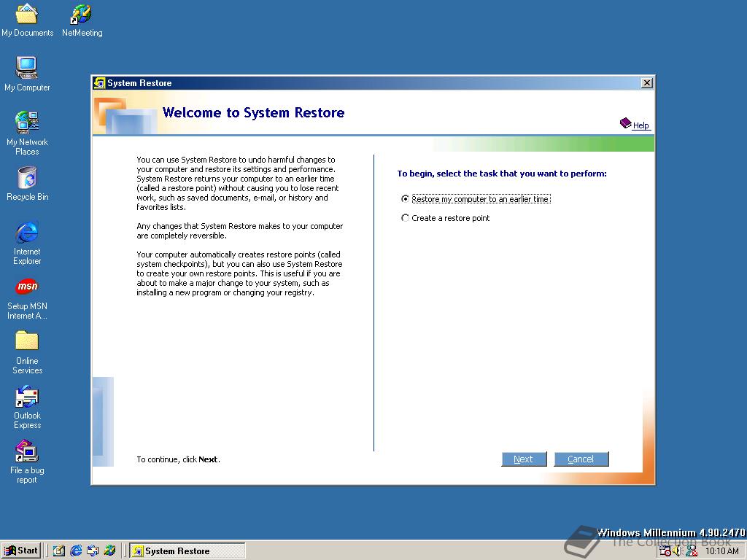This screenshot has height=560, width=747.
Task: Open the Help link
Action: (x=640, y=125)
